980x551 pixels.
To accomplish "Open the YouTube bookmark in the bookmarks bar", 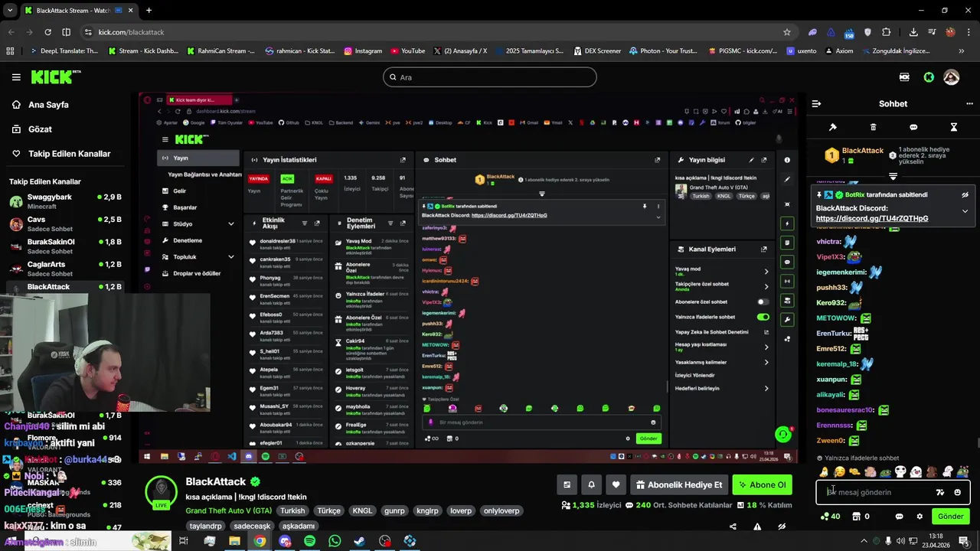I will pos(407,51).
